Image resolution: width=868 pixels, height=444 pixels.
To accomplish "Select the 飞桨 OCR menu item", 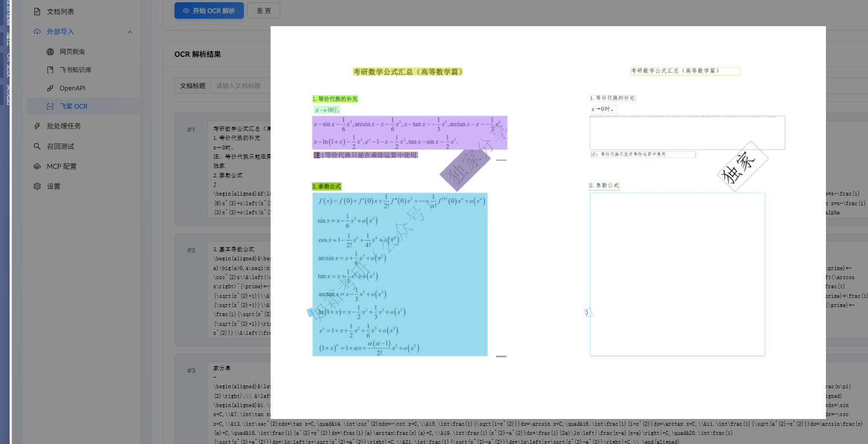I will (73, 106).
